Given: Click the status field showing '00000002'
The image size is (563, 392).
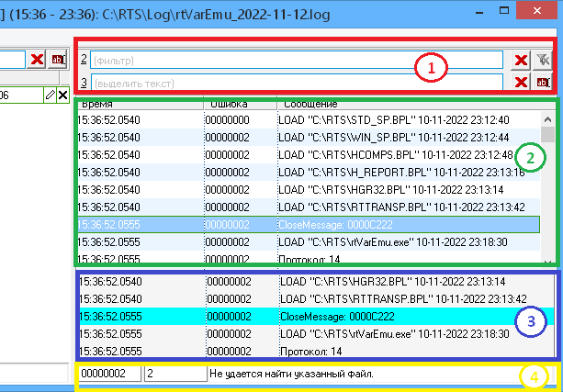Looking at the screenshot, I should 110,374.
